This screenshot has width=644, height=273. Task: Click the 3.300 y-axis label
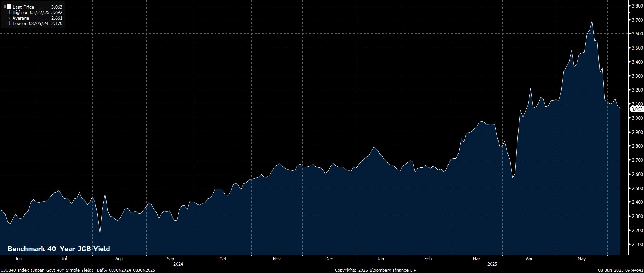pyautogui.click(x=637, y=76)
